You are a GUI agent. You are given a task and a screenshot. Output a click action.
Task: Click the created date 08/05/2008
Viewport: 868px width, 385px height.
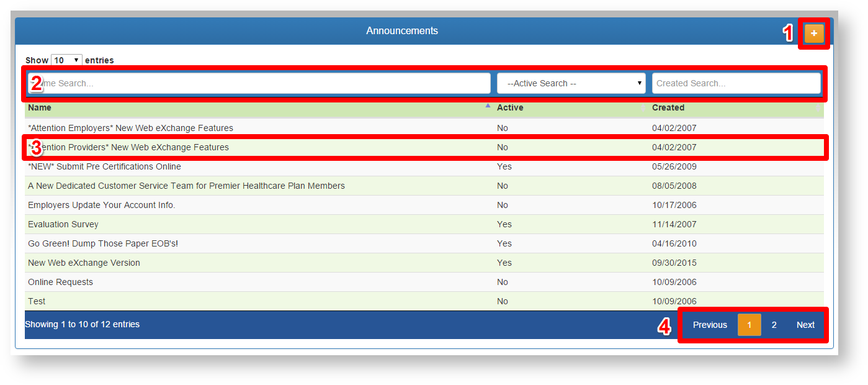674,186
